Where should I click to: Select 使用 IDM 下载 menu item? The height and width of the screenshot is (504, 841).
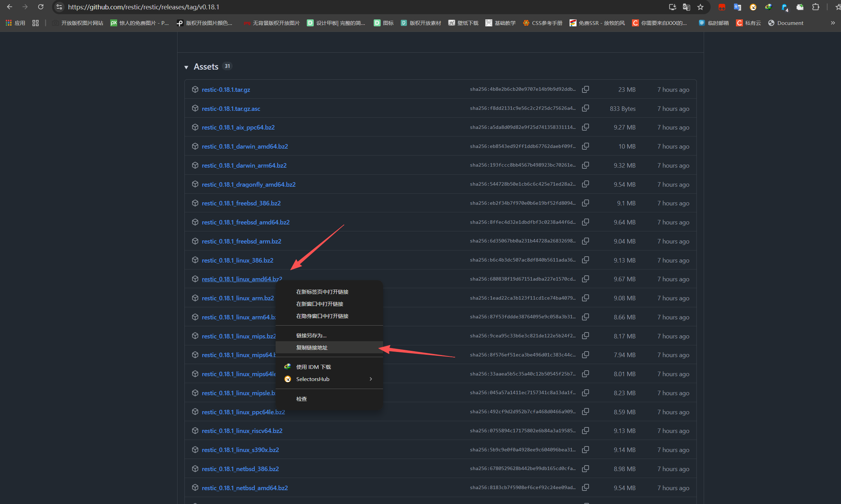[313, 367]
